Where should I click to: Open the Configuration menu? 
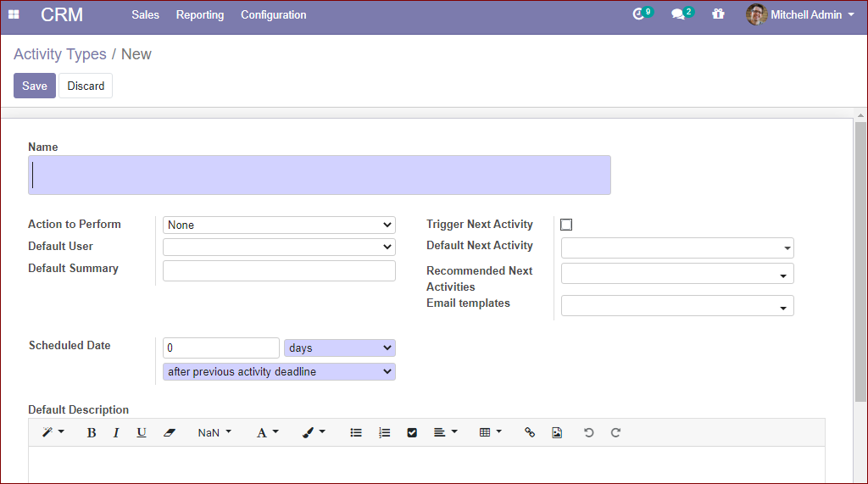tap(274, 15)
